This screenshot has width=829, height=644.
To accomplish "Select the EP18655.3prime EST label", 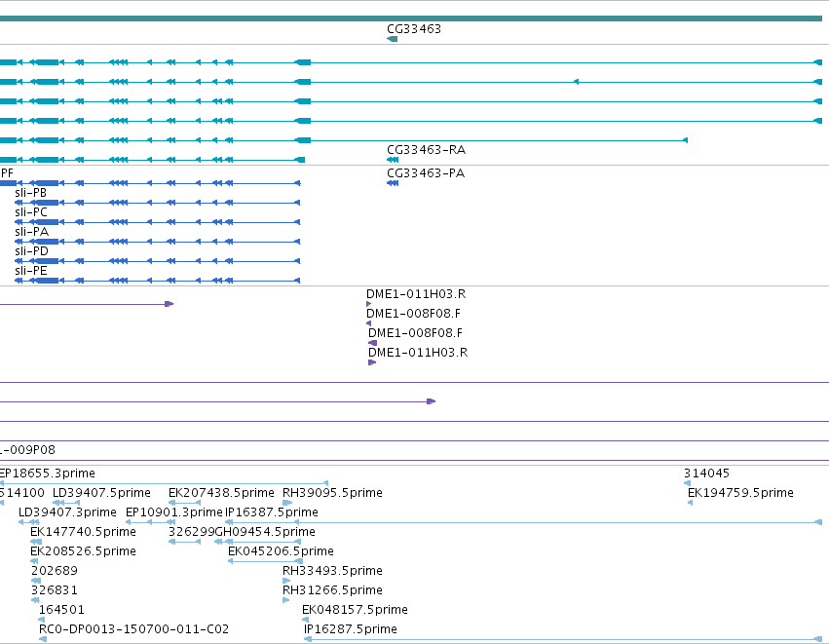I will pos(48,474).
